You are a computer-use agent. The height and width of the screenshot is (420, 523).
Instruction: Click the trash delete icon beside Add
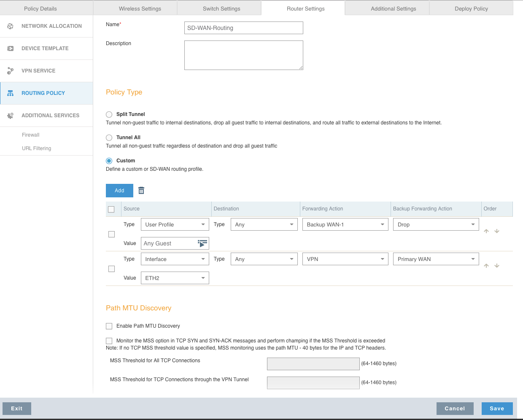pos(141,191)
